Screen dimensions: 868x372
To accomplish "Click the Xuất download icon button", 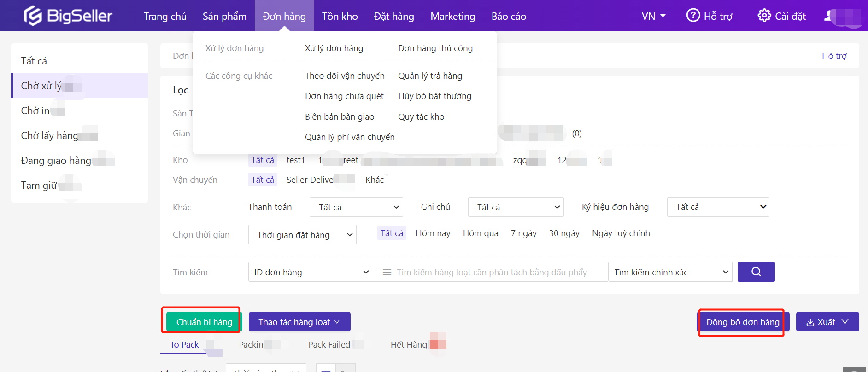I will click(x=827, y=322).
